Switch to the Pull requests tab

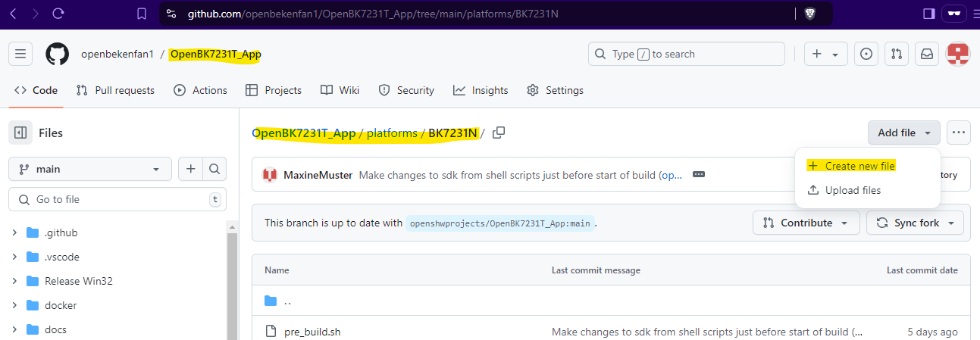point(115,90)
